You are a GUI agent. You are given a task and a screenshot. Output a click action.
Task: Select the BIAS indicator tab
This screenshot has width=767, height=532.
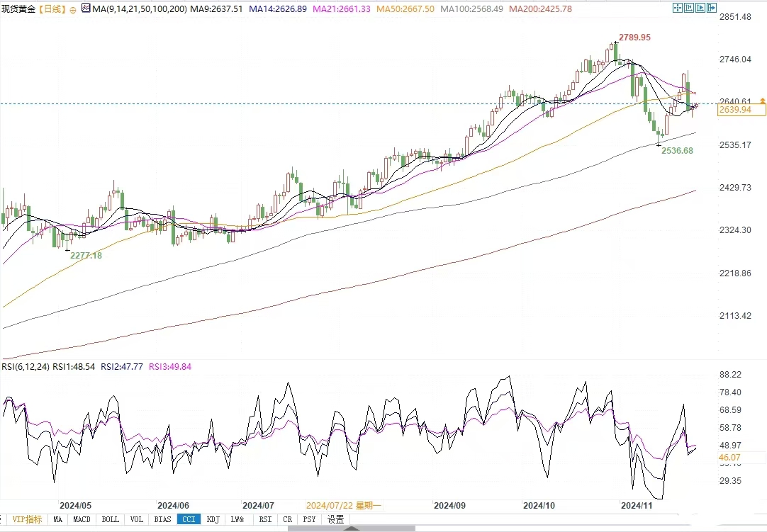click(163, 519)
